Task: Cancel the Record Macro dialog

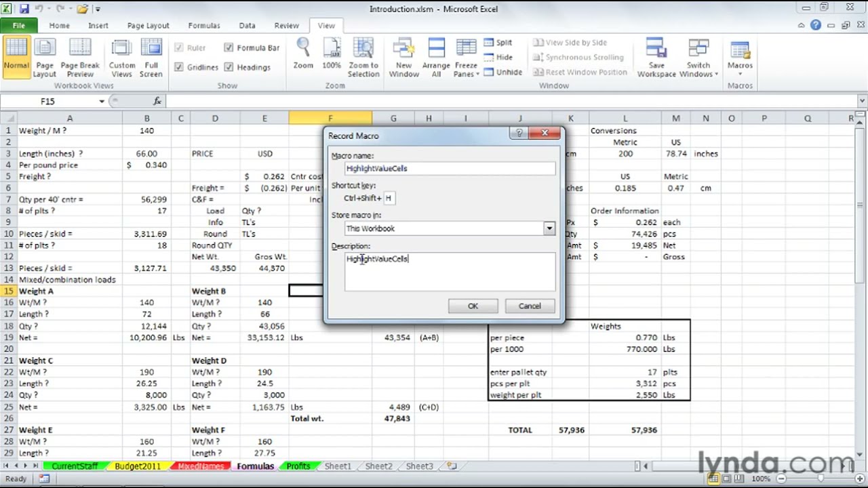Action: tap(530, 306)
